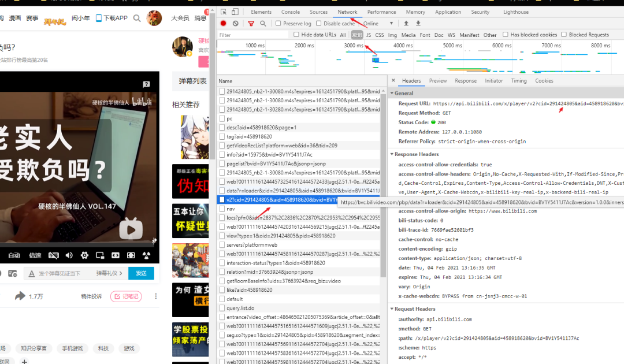Click the play button overlay on video
The height and width of the screenshot is (364, 624).
coord(131,229)
